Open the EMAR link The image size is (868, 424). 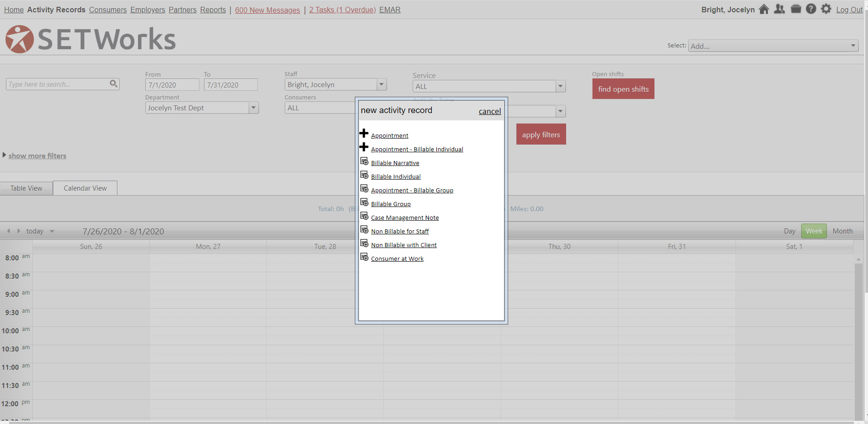tap(390, 10)
